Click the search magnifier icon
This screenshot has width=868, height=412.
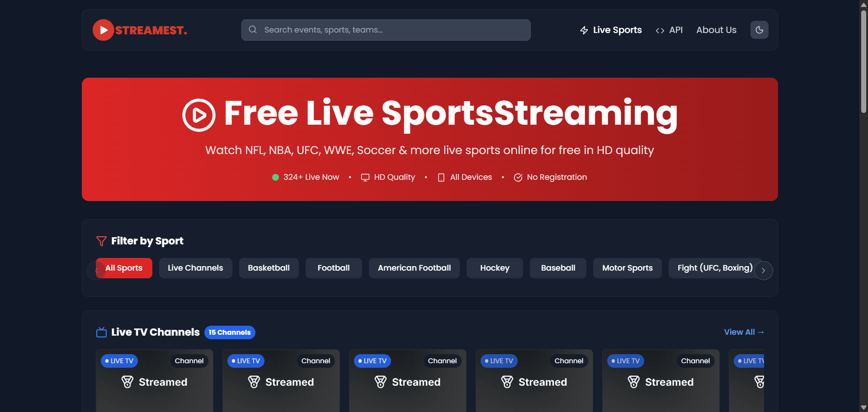click(x=253, y=29)
